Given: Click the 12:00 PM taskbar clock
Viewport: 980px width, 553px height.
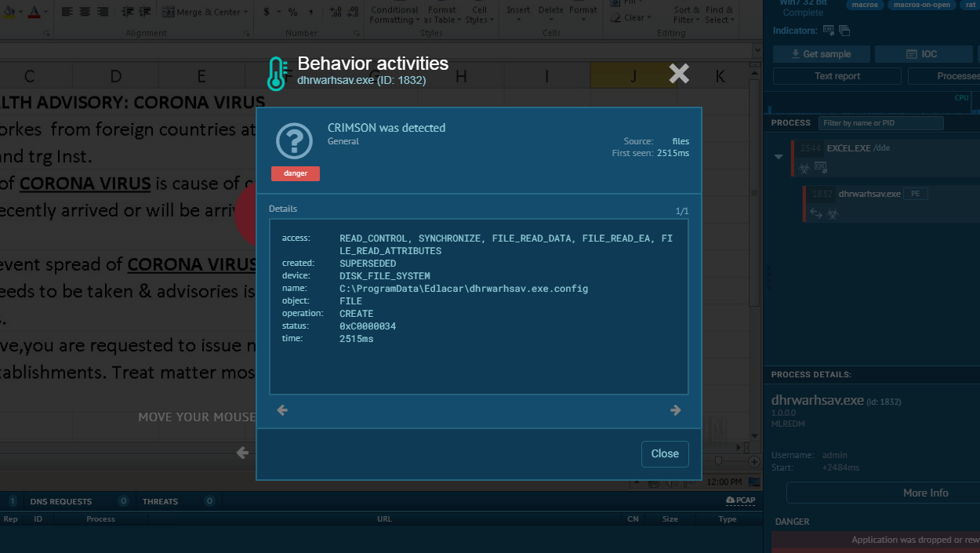Looking at the screenshot, I should coord(724,482).
